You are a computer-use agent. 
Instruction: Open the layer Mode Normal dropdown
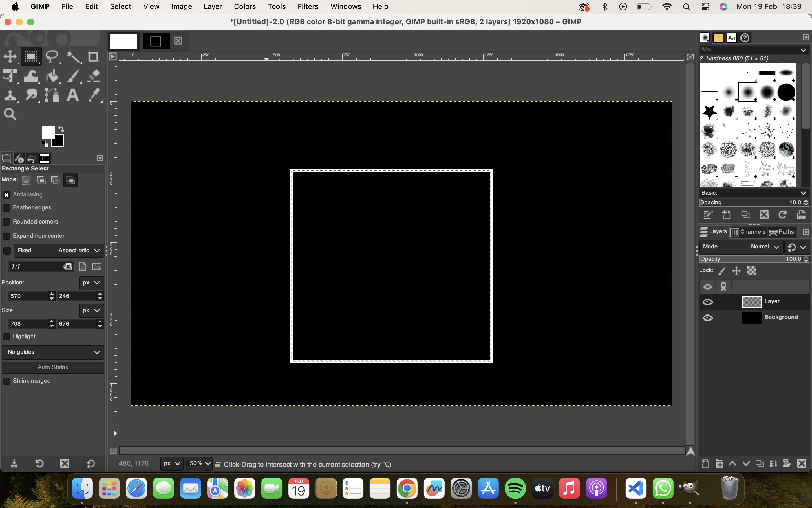coord(741,247)
